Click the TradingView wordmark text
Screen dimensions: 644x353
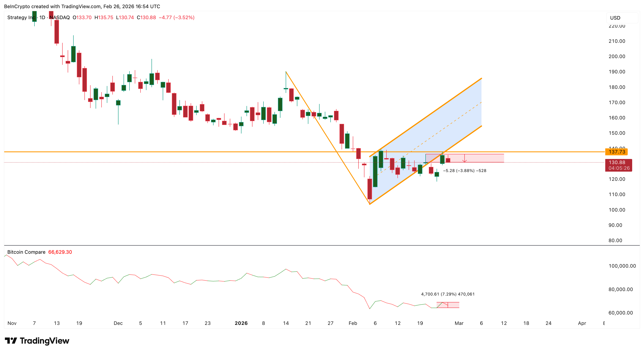pyautogui.click(x=44, y=341)
